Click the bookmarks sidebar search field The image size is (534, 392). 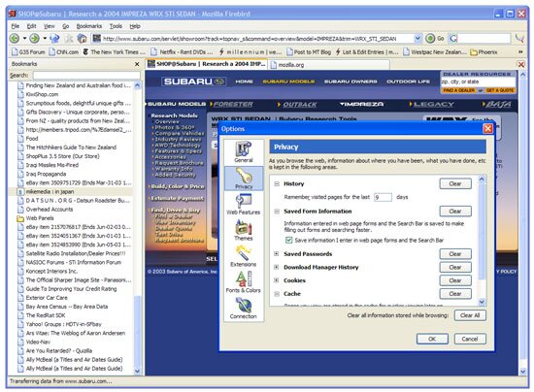coord(86,76)
